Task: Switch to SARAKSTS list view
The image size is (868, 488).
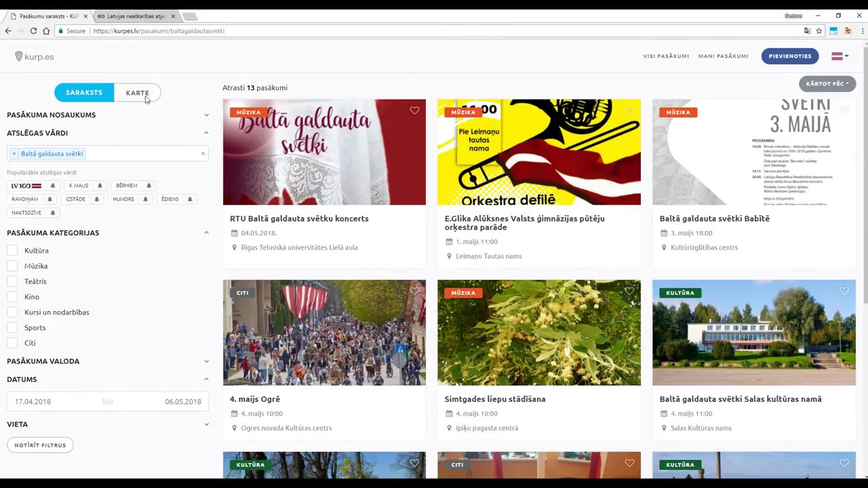Action: pos(84,93)
